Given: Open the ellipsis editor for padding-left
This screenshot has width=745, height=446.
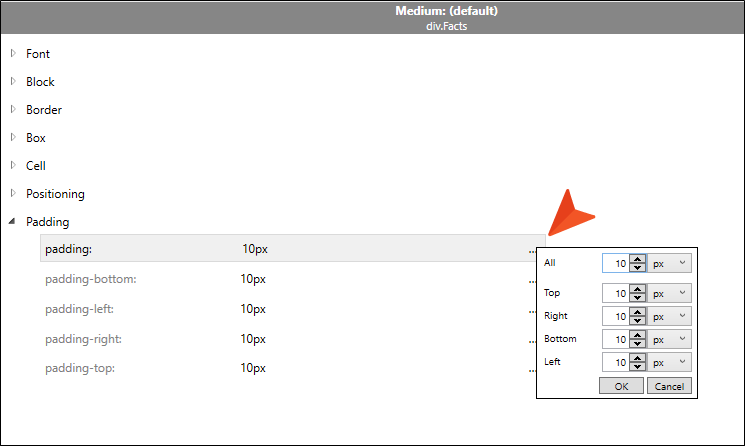Looking at the screenshot, I should coord(532,312).
